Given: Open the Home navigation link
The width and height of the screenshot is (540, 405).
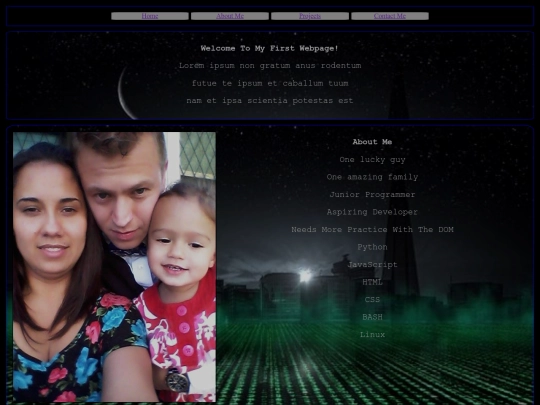Looking at the screenshot, I should 150,16.
